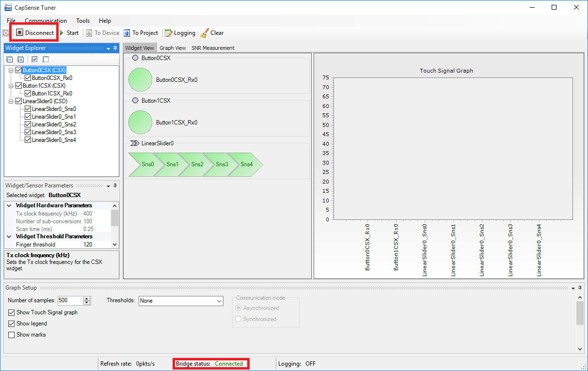
Task: Click the gear settings icon left of Disconnect
Action: 6,33
